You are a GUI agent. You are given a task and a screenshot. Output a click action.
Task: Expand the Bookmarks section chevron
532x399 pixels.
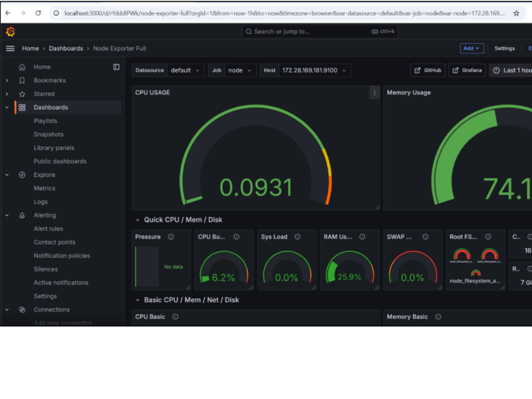point(7,80)
